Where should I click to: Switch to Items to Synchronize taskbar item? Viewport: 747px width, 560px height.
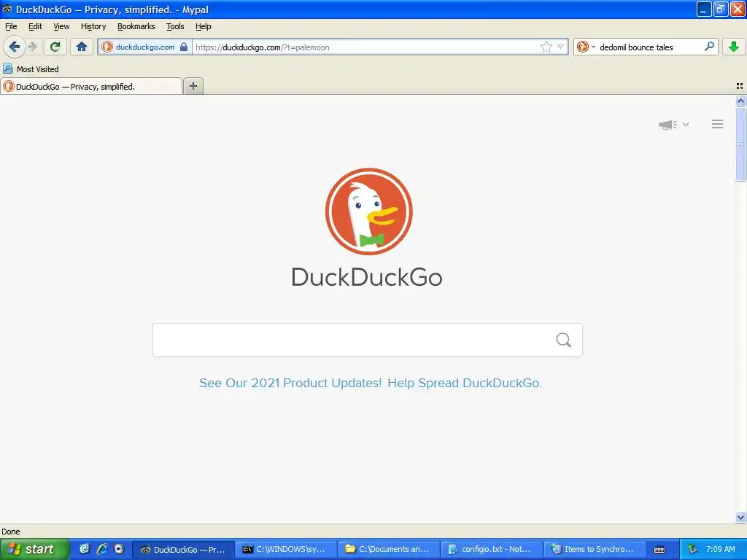point(595,549)
